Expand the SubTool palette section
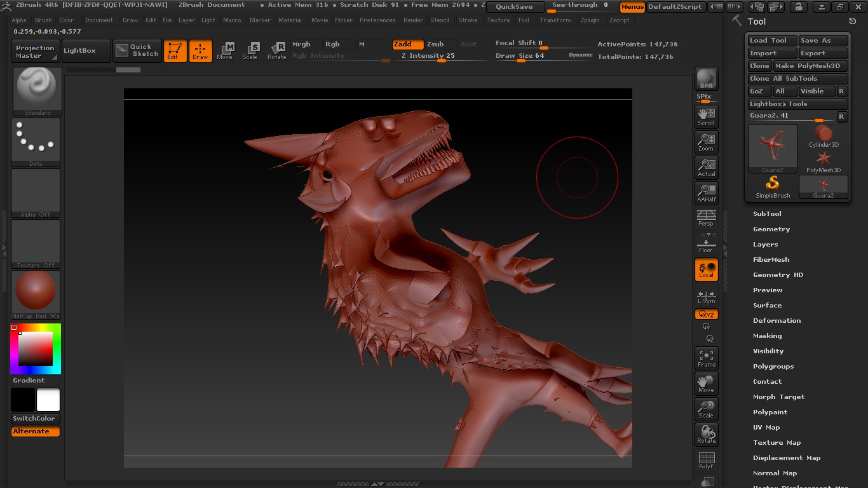Viewport: 868px width, 488px height. (x=767, y=214)
